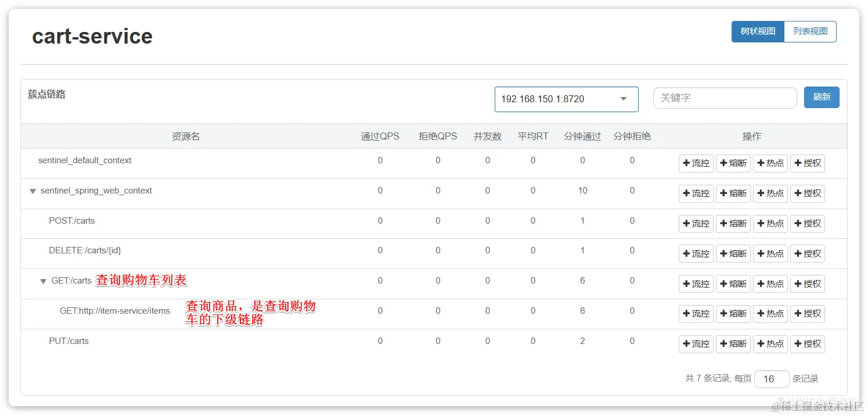Click the 共 7 条记录 pagination text

[x=707, y=378]
